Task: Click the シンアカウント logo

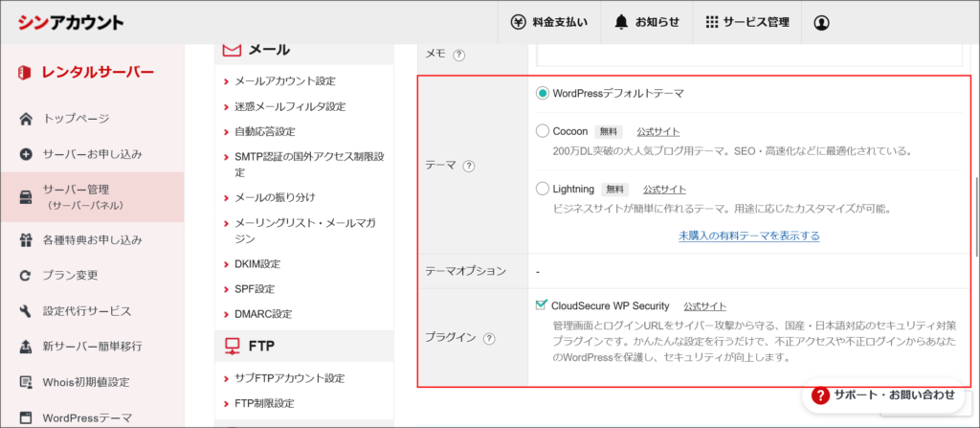Action: coord(71,23)
